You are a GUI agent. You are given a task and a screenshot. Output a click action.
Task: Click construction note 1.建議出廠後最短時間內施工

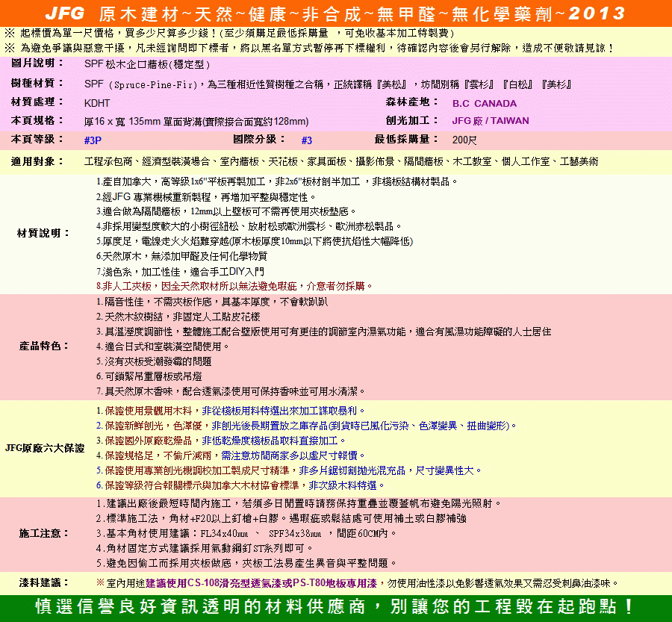click(x=299, y=503)
